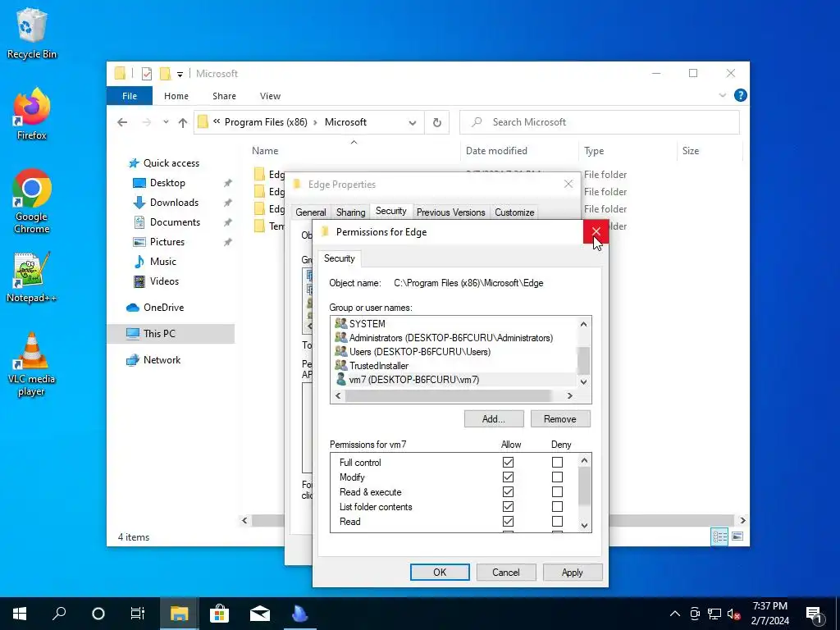Expand the Explorer ribbon chevron
This screenshot has height=630, width=840.
[723, 95]
